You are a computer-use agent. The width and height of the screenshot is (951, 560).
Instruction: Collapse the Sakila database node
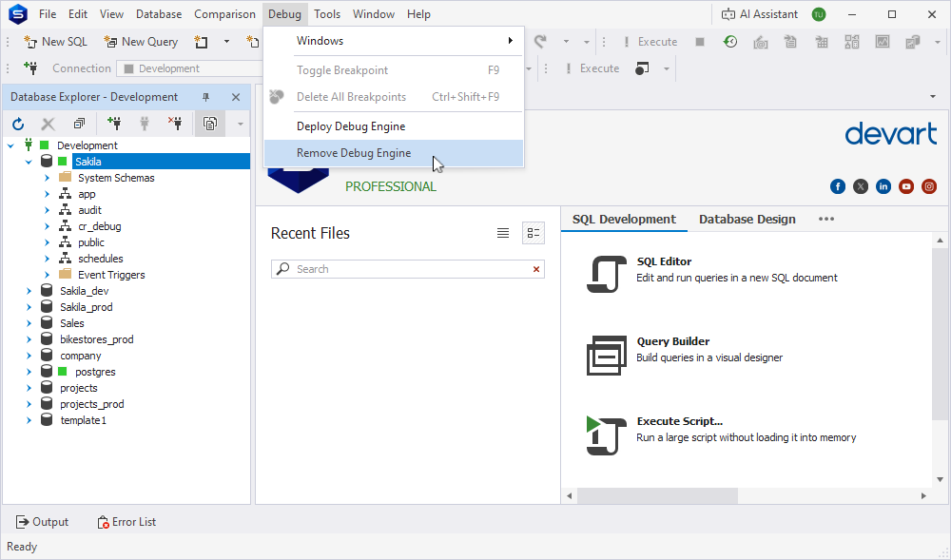[x=29, y=162]
